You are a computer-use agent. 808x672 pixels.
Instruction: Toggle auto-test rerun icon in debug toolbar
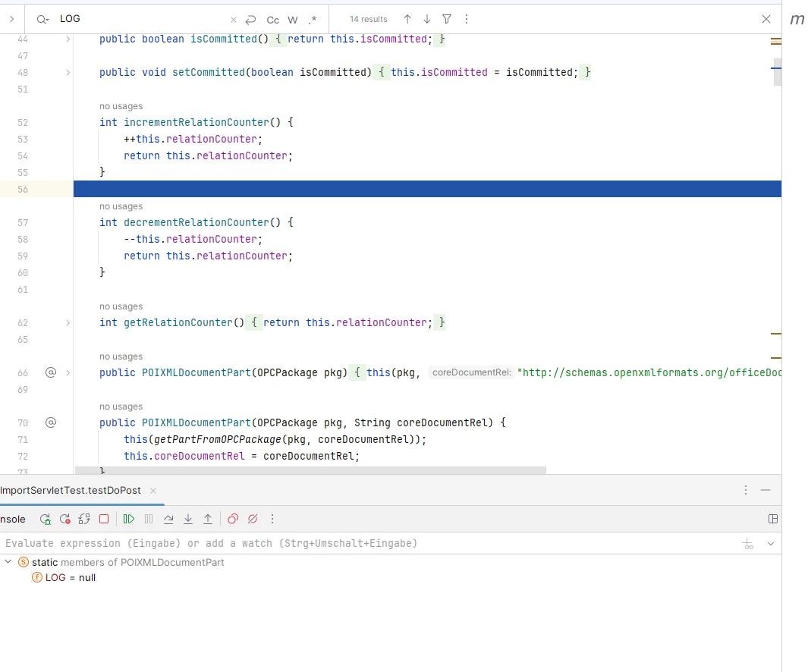click(x=84, y=520)
